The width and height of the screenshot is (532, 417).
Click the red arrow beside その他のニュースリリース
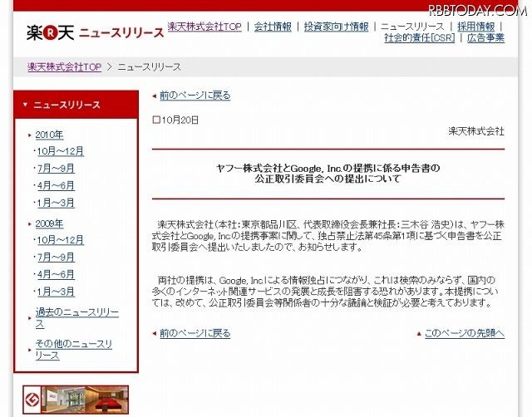(30, 350)
